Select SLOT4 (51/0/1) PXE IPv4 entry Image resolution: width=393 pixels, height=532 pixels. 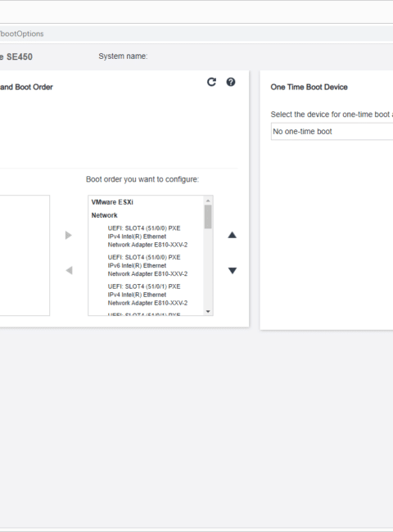coord(147,295)
